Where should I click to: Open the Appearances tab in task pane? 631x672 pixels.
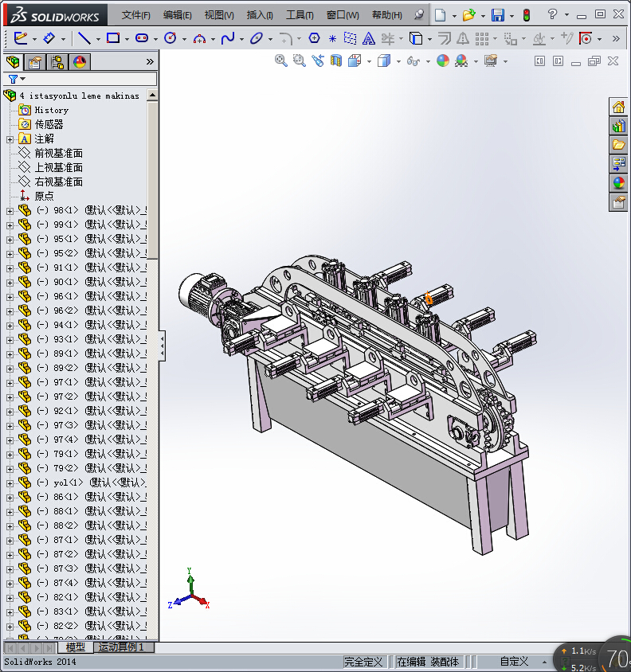618,183
